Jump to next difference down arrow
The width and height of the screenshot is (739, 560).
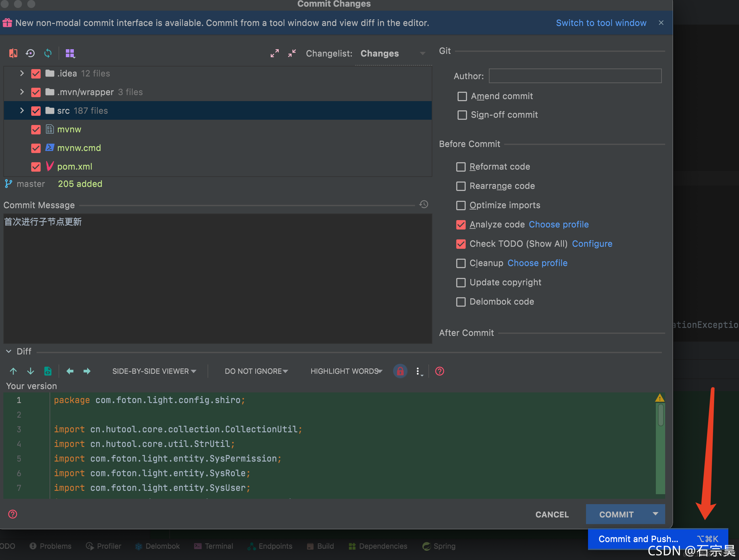(30, 371)
